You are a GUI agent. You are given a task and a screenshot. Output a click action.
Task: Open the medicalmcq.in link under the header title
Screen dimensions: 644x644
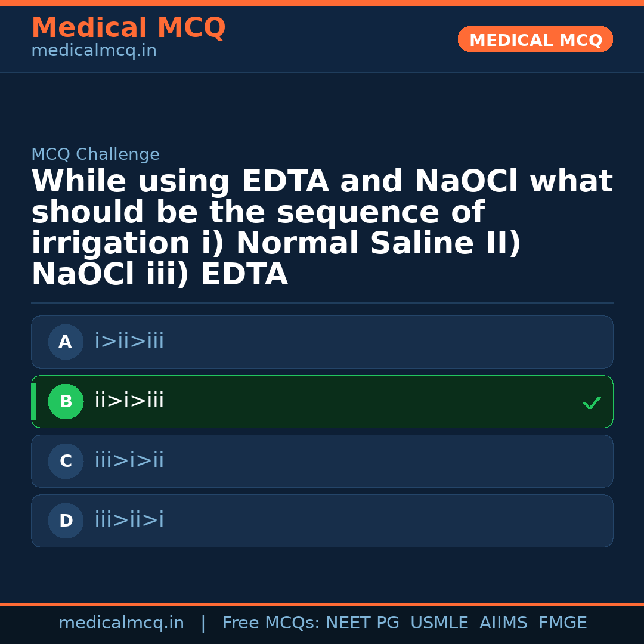point(94,51)
